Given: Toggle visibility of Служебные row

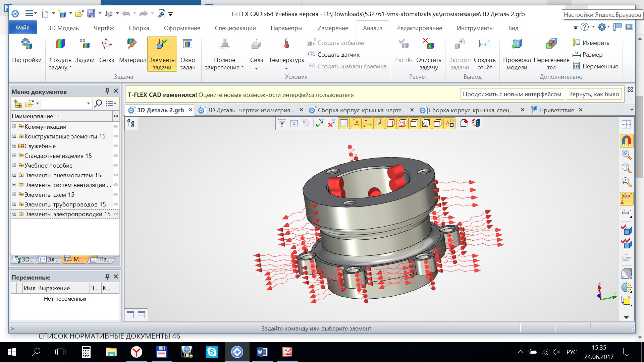Looking at the screenshot, I should (x=116, y=146).
